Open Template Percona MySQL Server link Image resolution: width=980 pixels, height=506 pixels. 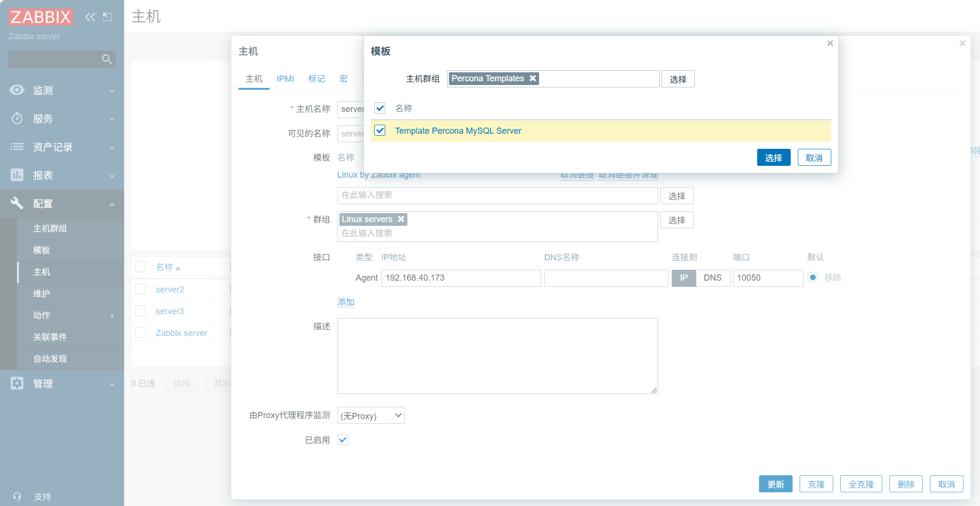tap(458, 131)
